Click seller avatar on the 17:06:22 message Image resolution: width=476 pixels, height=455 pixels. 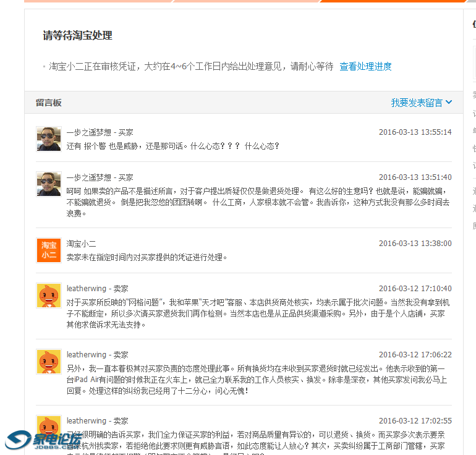click(49, 362)
